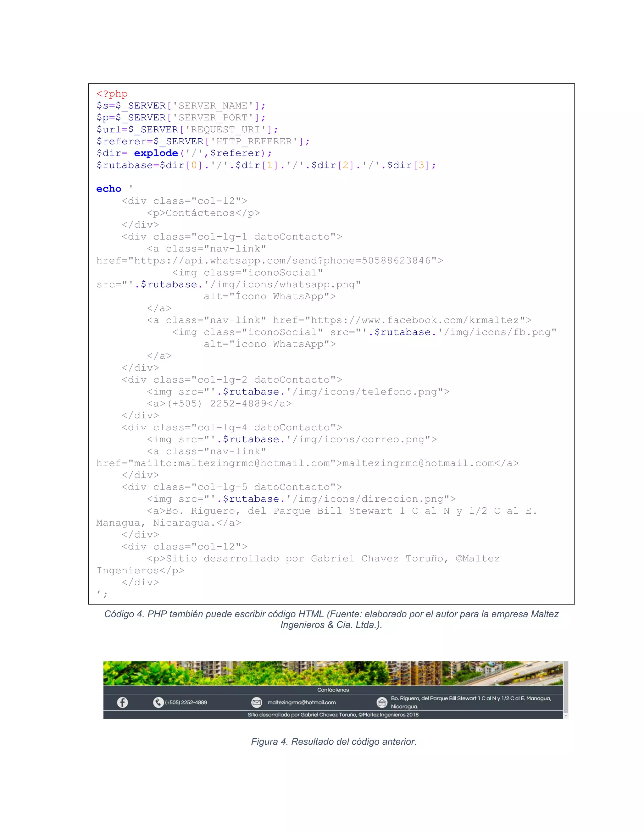Click the (+505) 2252-4889 number in the figure
This screenshot has width=644, height=833.
(x=186, y=702)
